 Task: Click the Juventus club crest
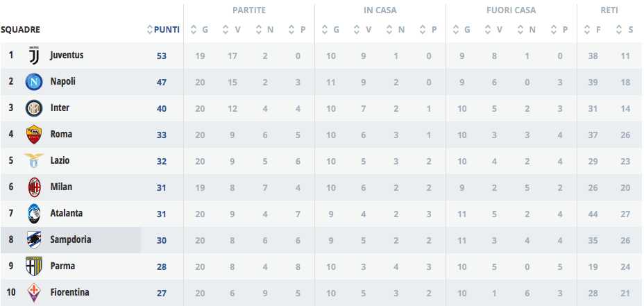[x=33, y=56]
